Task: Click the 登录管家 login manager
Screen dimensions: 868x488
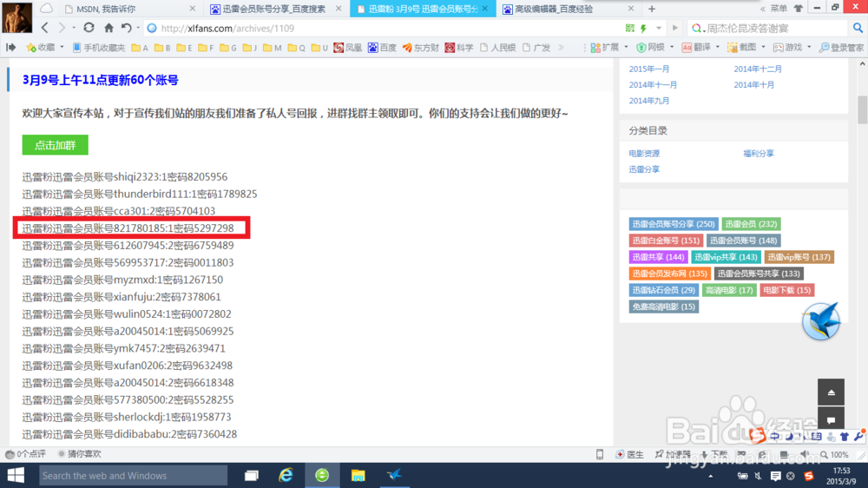Action: click(x=841, y=48)
